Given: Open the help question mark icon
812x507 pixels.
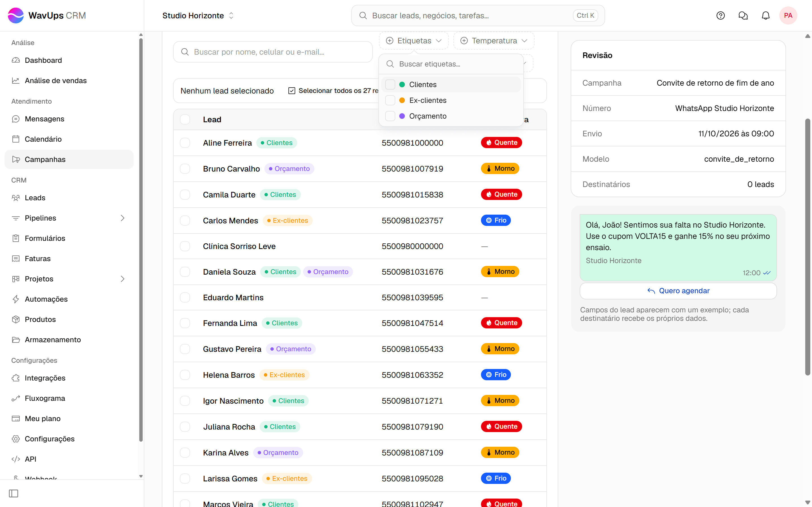Looking at the screenshot, I should [720, 15].
